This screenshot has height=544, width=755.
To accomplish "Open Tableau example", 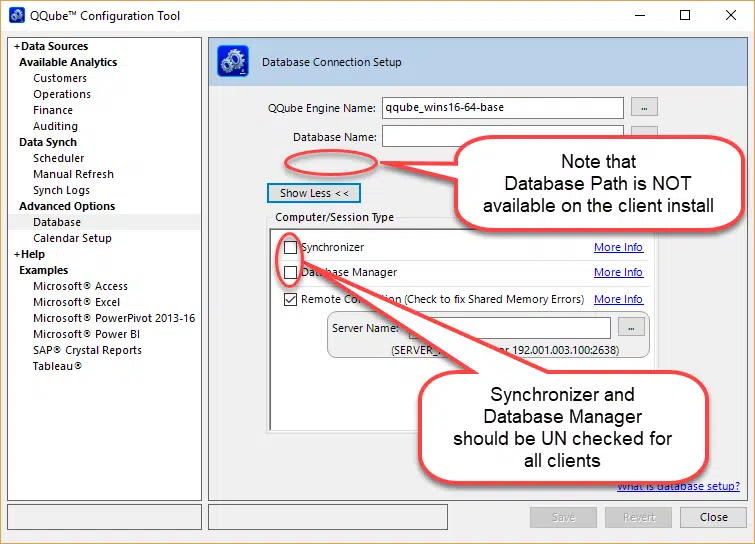I will tap(57, 366).
